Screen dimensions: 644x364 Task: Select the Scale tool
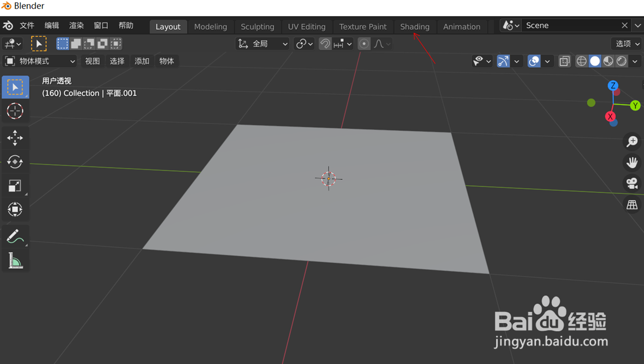(x=15, y=185)
